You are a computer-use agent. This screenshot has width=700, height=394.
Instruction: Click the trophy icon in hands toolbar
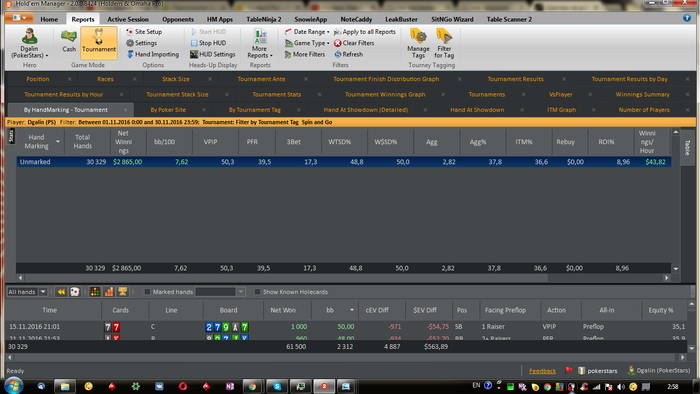click(x=122, y=292)
